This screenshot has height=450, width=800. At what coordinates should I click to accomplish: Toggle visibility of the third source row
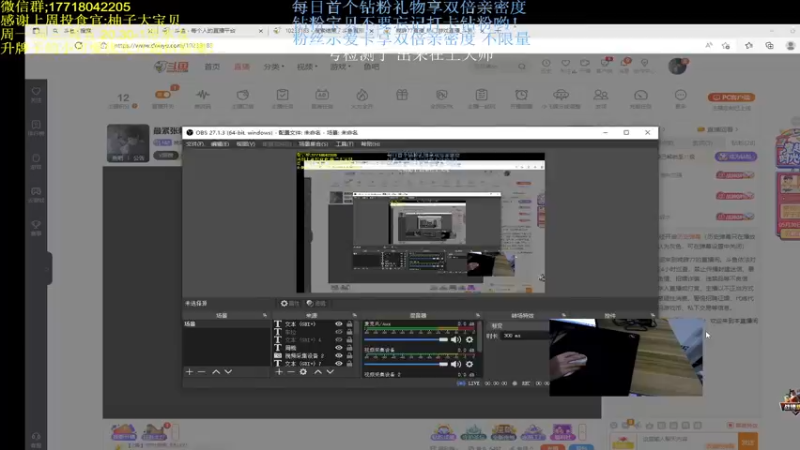click(x=339, y=340)
